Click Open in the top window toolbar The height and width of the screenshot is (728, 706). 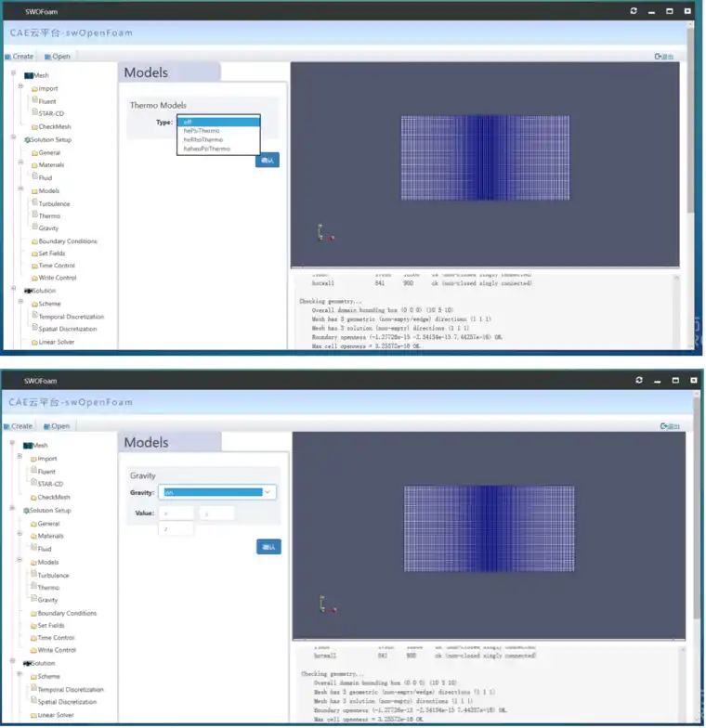click(58, 56)
